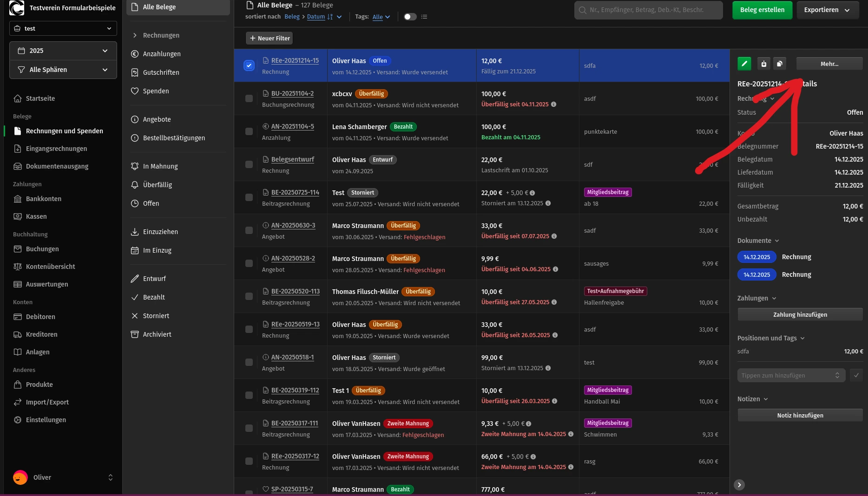Open the Überfällig filter in the submenu
Image resolution: width=868 pixels, height=496 pixels.
(157, 185)
